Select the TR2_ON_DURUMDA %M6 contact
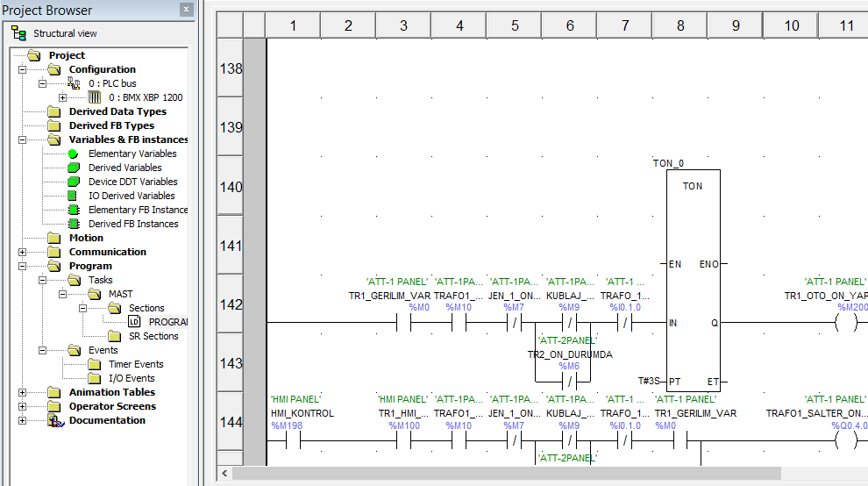This screenshot has width=868, height=486. (x=570, y=382)
